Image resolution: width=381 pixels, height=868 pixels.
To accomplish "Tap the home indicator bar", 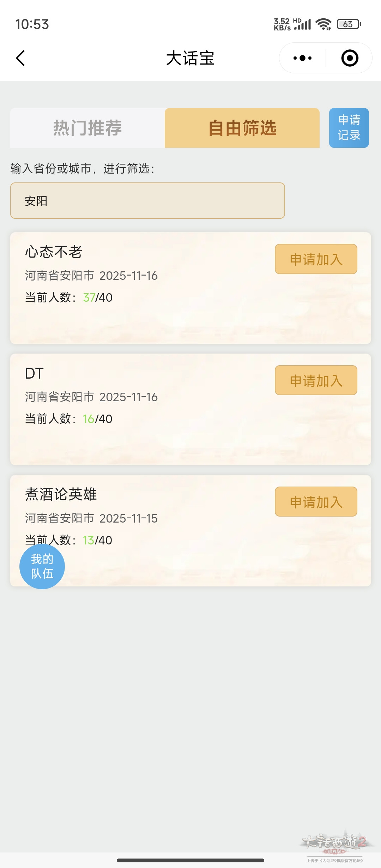I will point(190,860).
